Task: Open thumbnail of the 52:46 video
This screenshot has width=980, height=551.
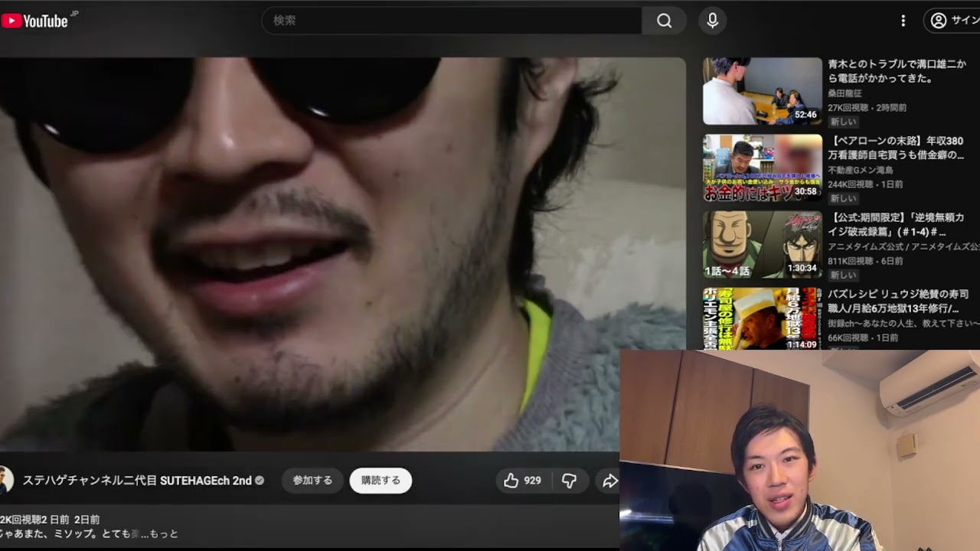Action: [763, 91]
